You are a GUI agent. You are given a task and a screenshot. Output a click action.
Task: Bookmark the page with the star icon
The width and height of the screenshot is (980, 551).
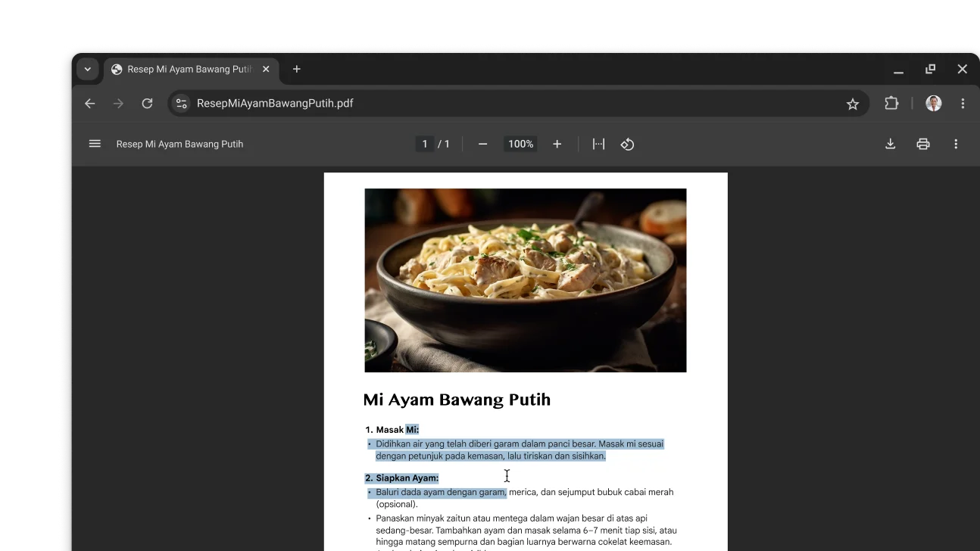(854, 103)
